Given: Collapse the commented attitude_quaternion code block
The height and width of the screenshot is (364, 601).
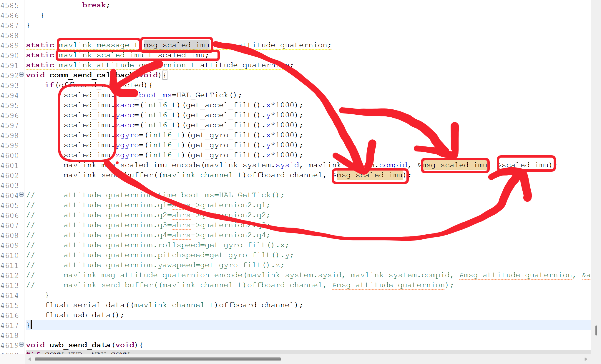Looking at the screenshot, I should pyautogui.click(x=21, y=195).
